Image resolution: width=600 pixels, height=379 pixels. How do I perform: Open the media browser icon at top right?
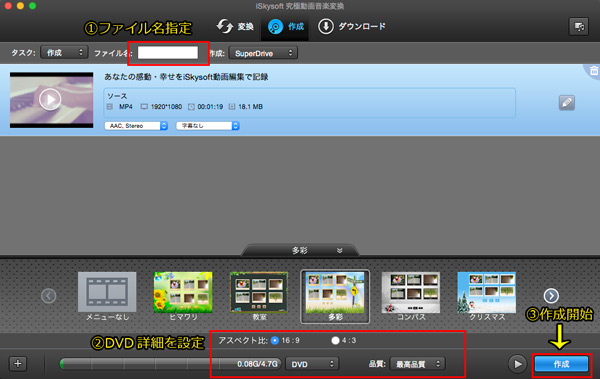[578, 27]
